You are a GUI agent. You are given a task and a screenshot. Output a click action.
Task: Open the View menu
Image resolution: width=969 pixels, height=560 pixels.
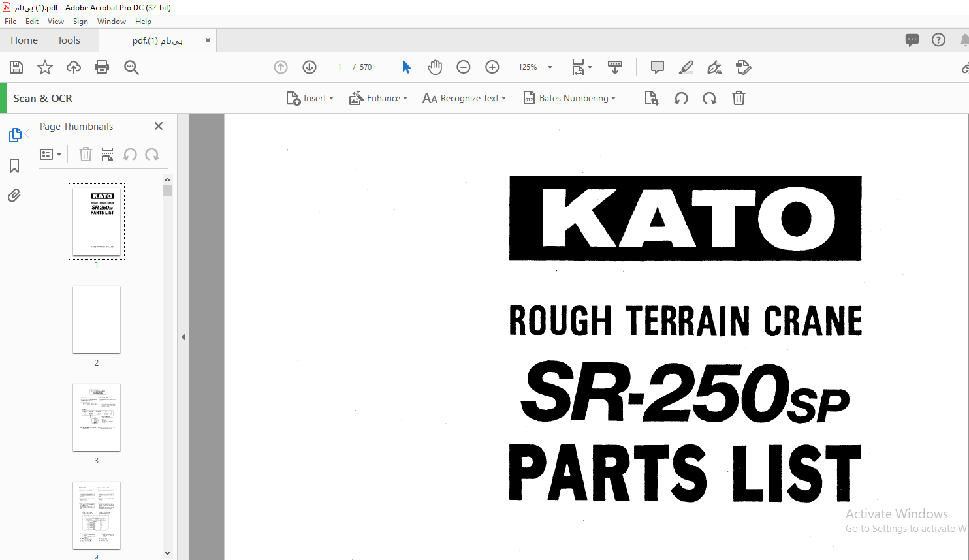click(x=56, y=22)
